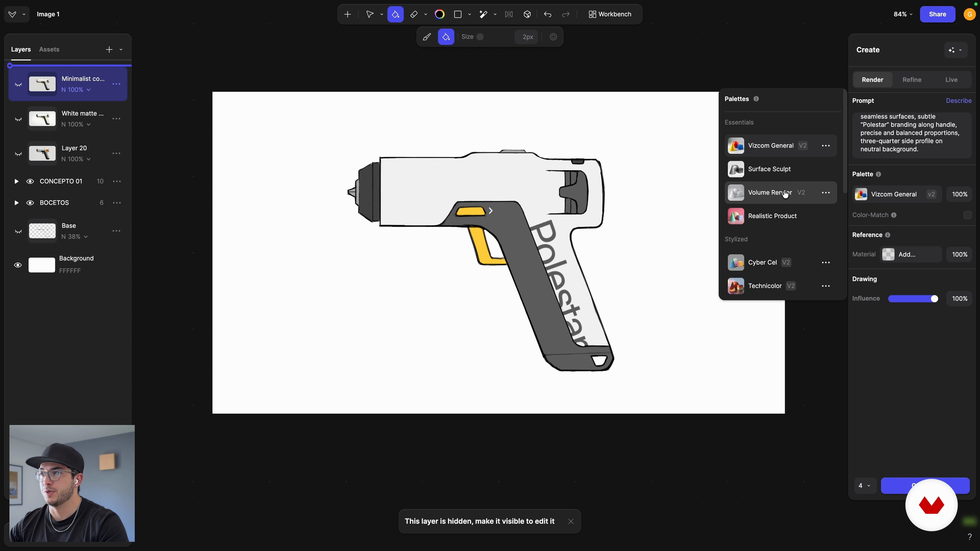Click the 3D cube tool icon
The width and height of the screenshot is (980, 551).
pyautogui.click(x=527, y=15)
